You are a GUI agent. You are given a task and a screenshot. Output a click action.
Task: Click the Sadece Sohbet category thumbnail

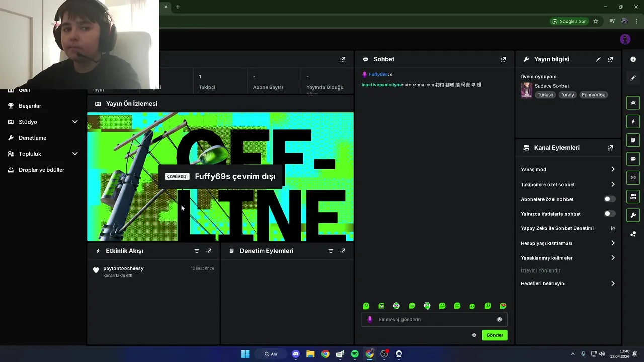click(x=526, y=90)
